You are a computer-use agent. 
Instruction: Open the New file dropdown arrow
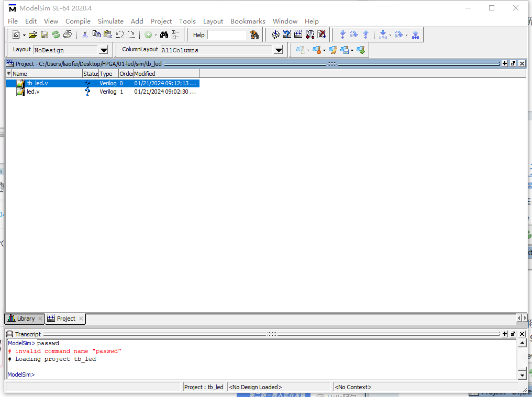(24, 35)
